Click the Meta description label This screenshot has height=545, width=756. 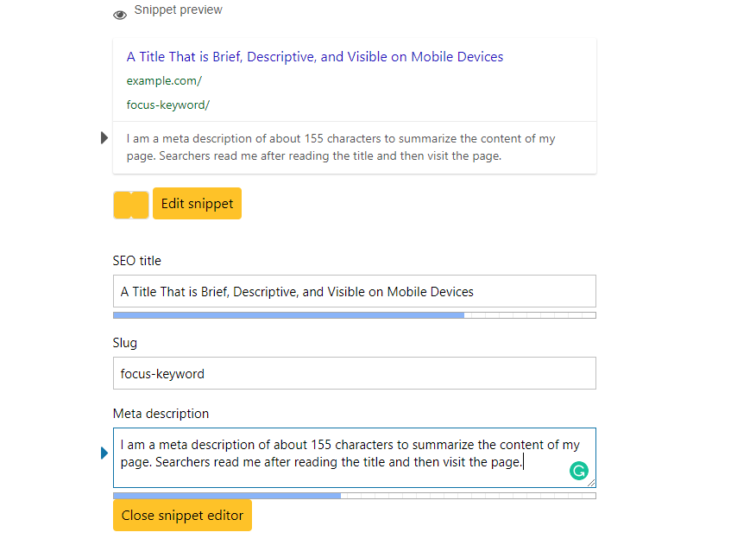click(161, 414)
